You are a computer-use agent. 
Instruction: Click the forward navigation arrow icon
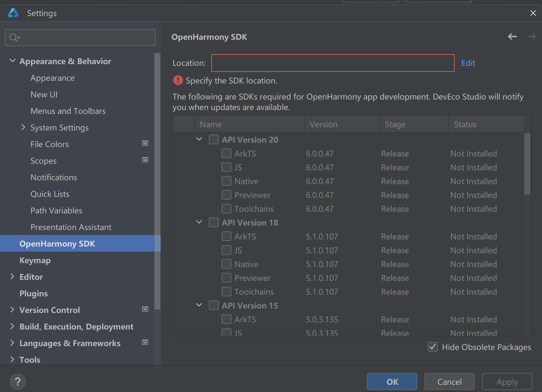pos(531,36)
